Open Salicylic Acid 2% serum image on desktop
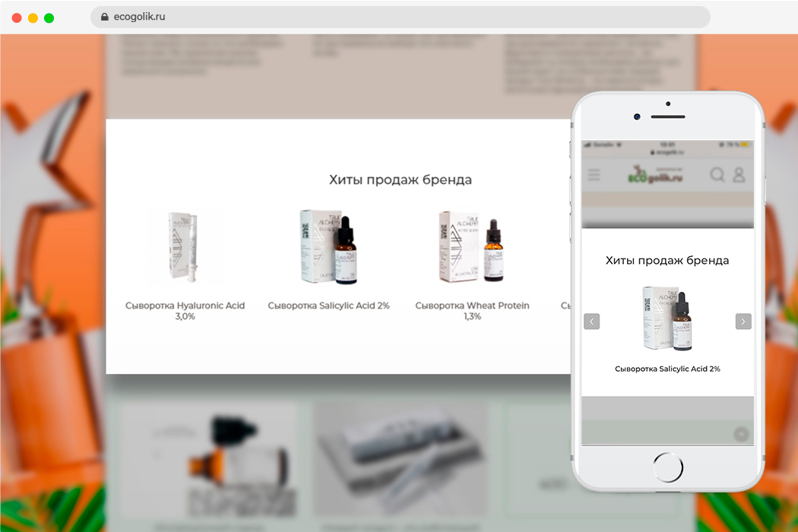798x532 pixels. coord(328,246)
